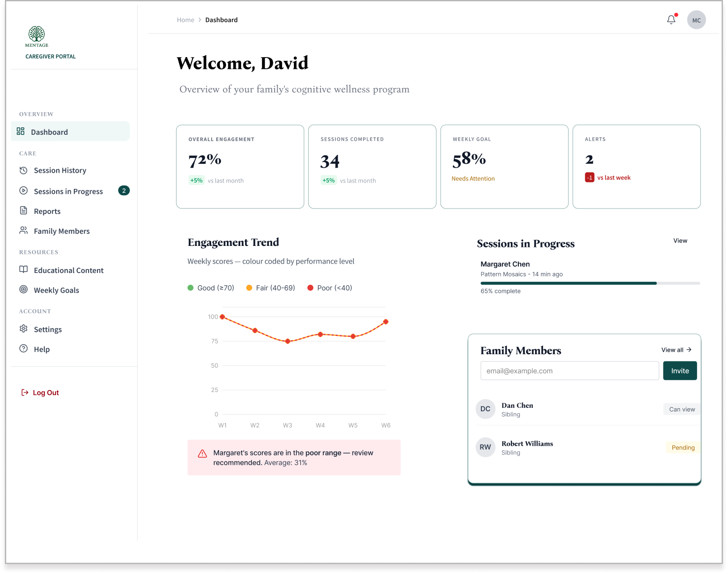Click the W4 data point on the chart

tap(320, 334)
